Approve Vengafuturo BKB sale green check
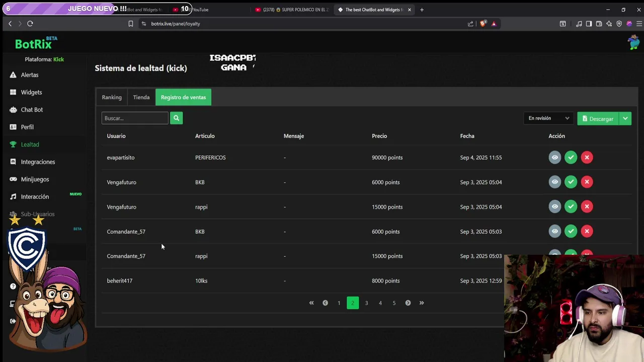 571,182
